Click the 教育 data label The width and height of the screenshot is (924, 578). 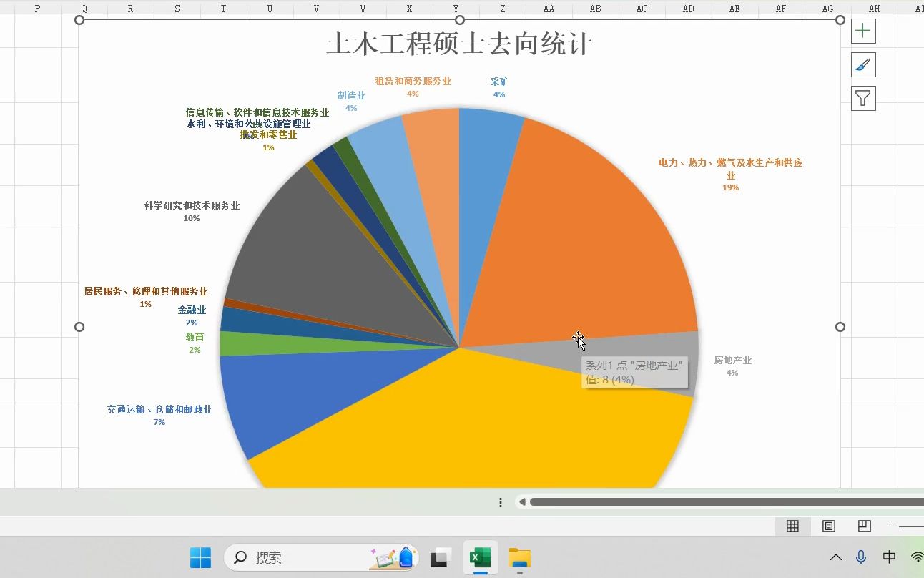pos(195,343)
